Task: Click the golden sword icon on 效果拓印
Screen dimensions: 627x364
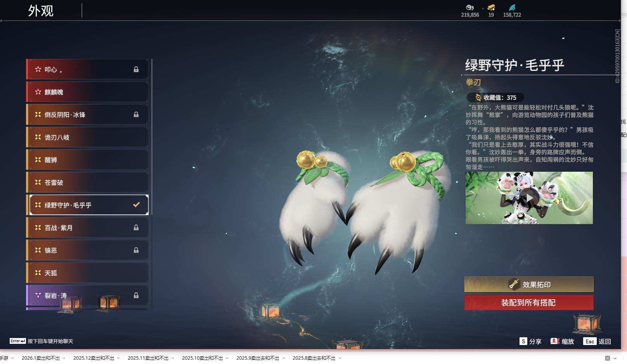Action: pyautogui.click(x=514, y=284)
